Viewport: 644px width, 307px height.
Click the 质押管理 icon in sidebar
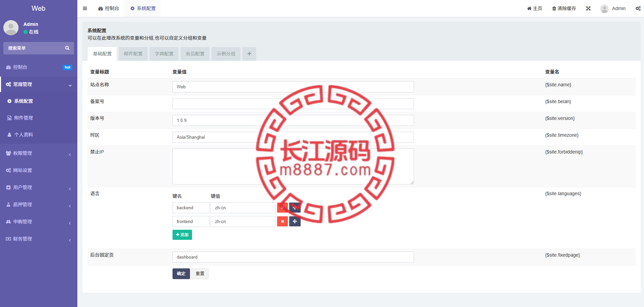(8, 205)
